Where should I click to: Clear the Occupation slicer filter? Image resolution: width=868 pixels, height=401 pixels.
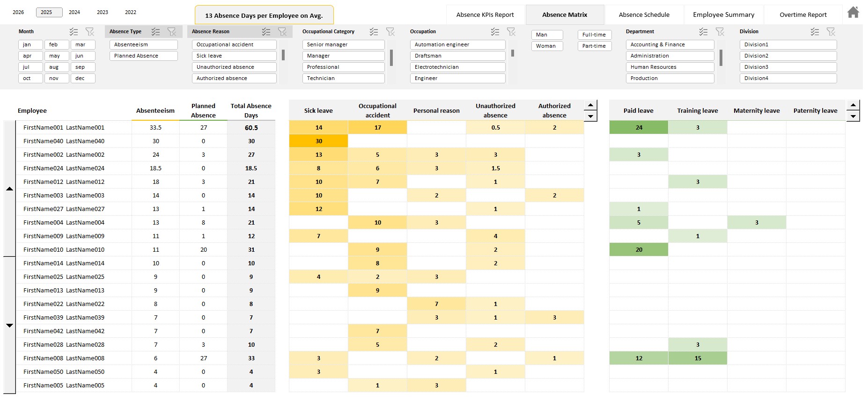tap(511, 32)
